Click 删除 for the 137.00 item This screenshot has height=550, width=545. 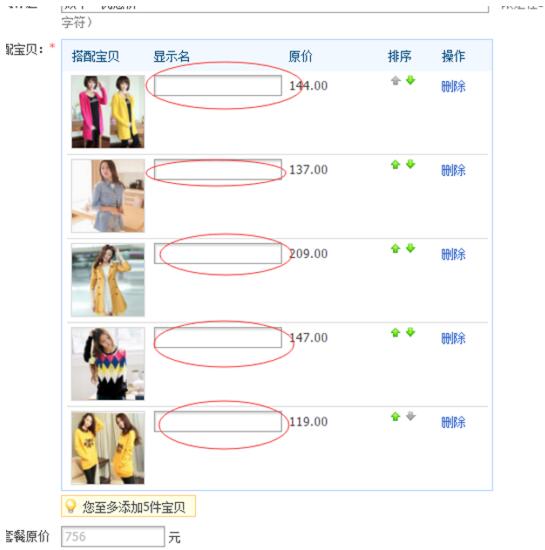[453, 170]
